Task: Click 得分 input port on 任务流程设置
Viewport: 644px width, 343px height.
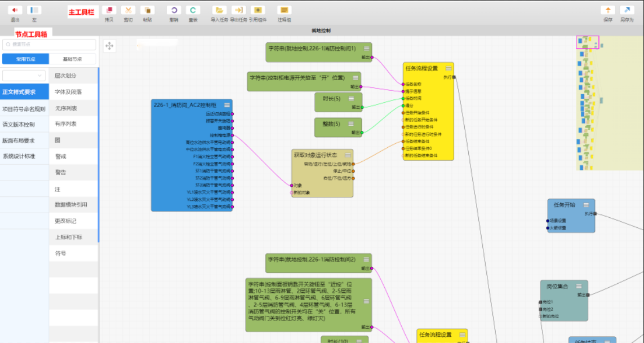Action: (x=403, y=105)
